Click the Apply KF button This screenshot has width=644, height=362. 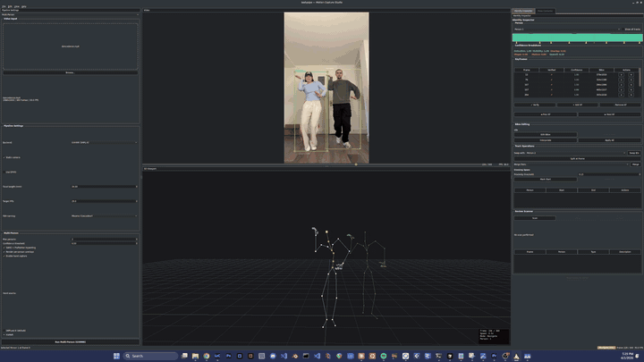click(609, 140)
